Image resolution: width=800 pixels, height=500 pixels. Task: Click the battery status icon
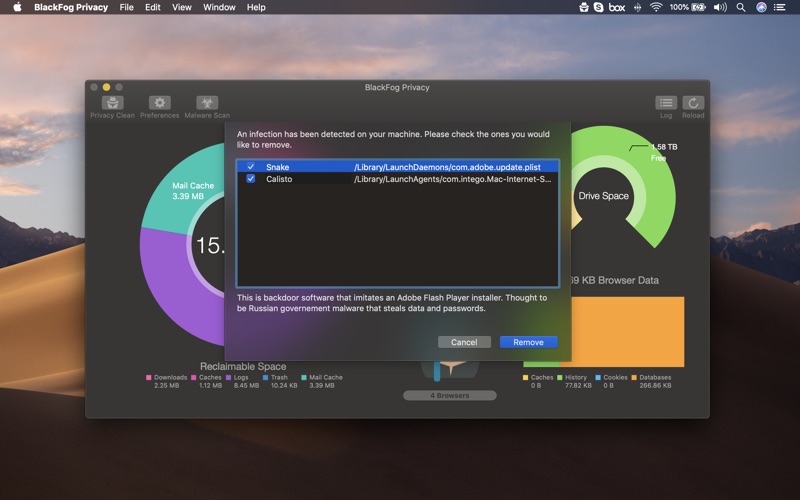point(698,7)
